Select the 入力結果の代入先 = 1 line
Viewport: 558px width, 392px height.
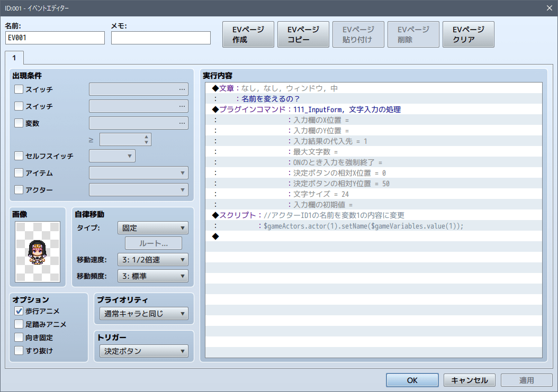pos(374,141)
